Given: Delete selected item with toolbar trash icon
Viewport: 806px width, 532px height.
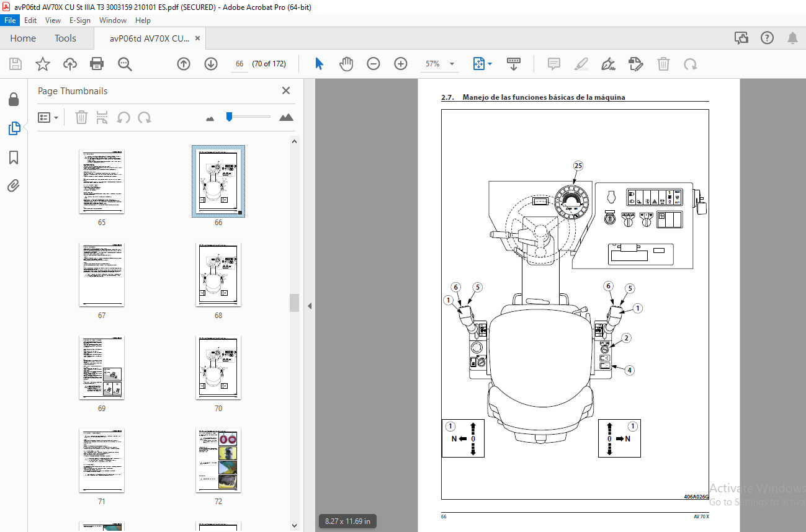Looking at the screenshot, I should (x=663, y=64).
